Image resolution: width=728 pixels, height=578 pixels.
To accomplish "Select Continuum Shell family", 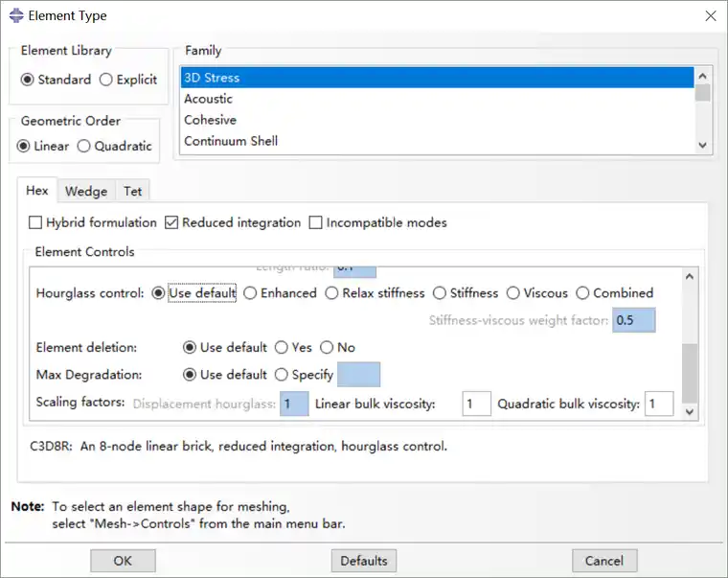I will click(437, 141).
